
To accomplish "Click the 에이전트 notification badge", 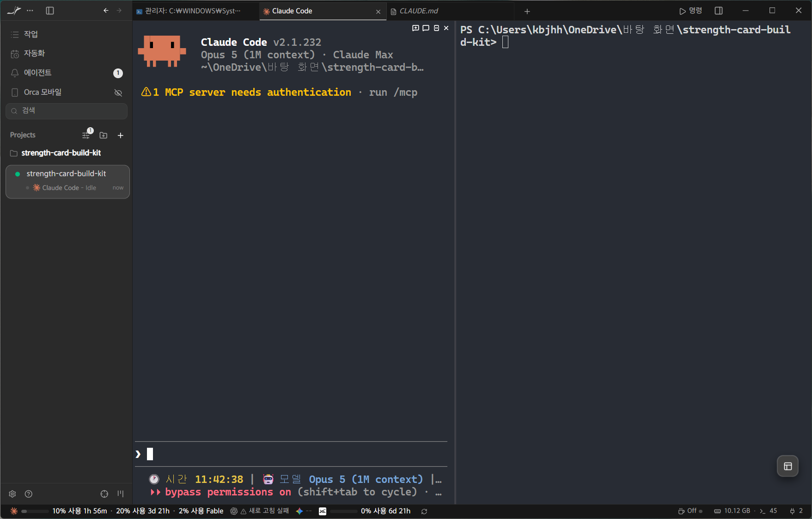I will tap(118, 73).
